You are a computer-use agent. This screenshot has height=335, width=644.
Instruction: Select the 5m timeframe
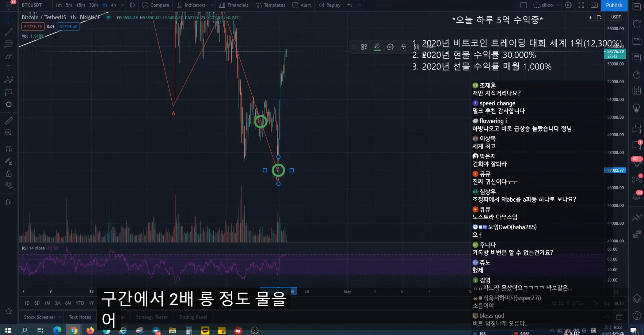tap(69, 5)
